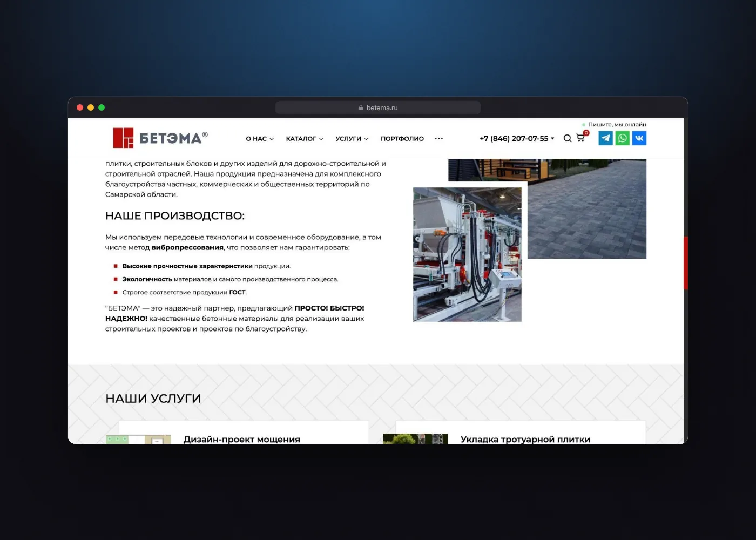Screen dimensions: 756x540
Task: Maximize the window with green button
Action: (102, 107)
